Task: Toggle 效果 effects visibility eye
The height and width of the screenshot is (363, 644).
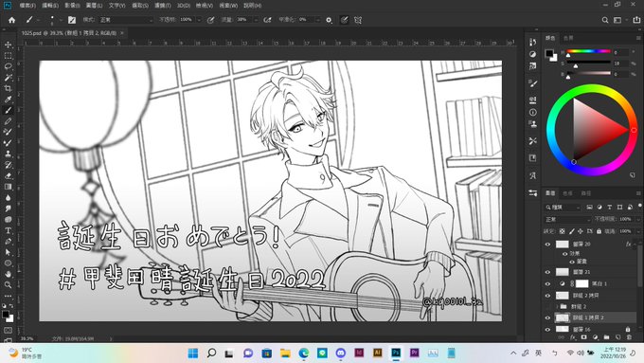Action: (565, 254)
